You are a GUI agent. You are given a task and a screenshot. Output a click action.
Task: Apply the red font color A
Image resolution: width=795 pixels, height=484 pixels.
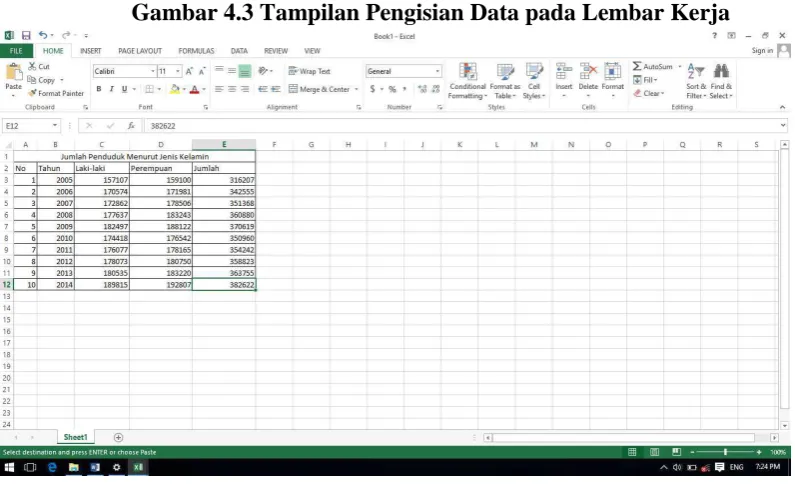194,89
